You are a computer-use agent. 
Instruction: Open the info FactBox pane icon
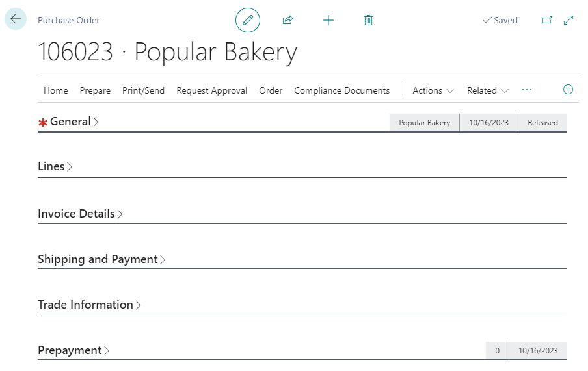click(x=568, y=90)
